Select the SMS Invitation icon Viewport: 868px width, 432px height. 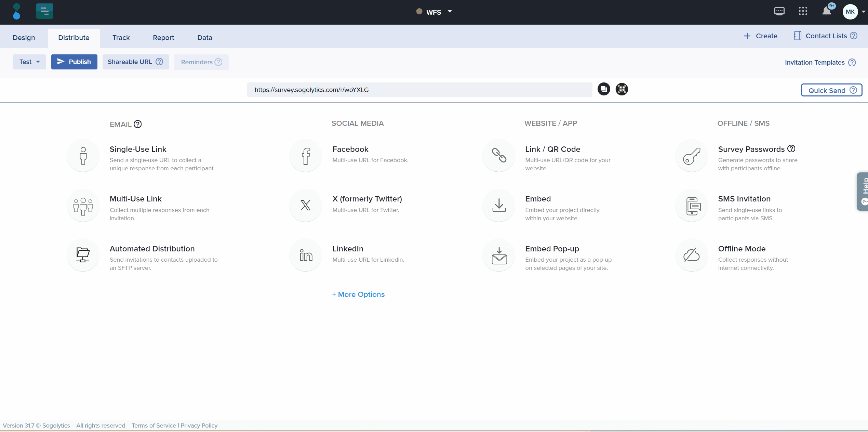691,205
